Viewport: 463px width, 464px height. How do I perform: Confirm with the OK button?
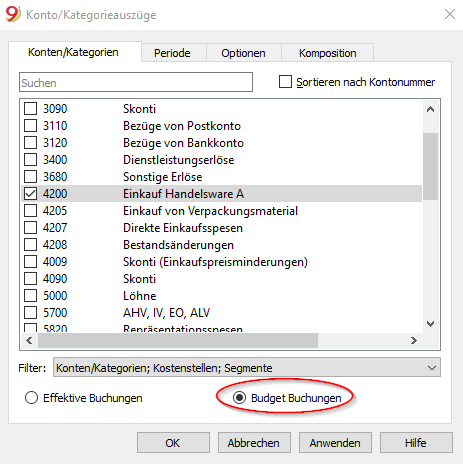pos(173,443)
